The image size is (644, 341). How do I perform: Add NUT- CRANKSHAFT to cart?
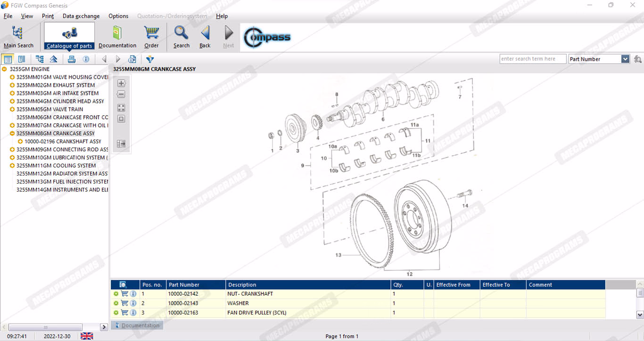coord(124,294)
